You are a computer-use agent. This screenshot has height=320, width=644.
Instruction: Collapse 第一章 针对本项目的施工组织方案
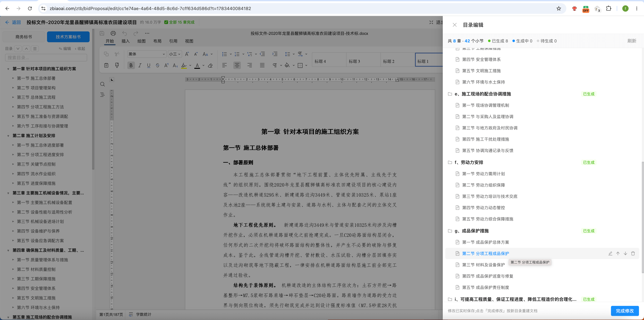point(8,69)
